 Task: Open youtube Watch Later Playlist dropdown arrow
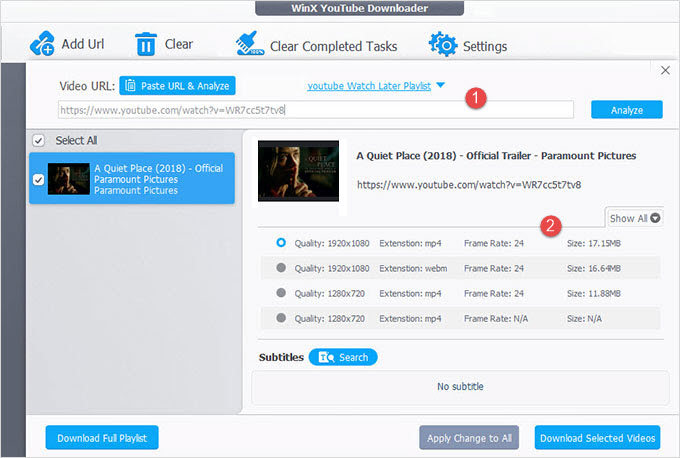pos(441,85)
